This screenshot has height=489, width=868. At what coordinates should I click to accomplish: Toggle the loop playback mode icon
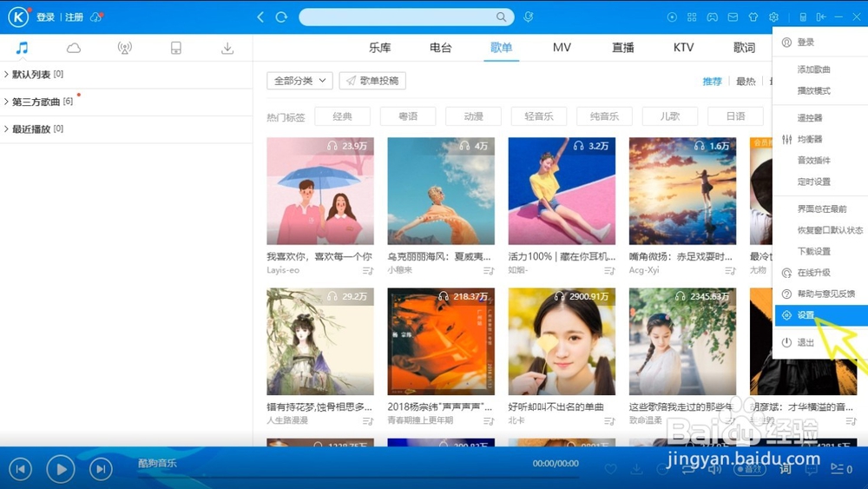pyautogui.click(x=688, y=469)
